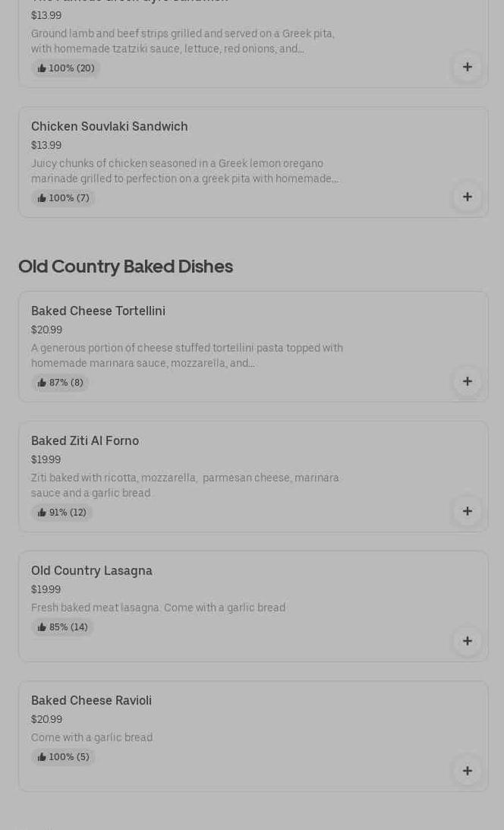Image resolution: width=504 pixels, height=830 pixels.
Task: Click the 91% (12) thumbs-up badge
Action: tap(62, 513)
